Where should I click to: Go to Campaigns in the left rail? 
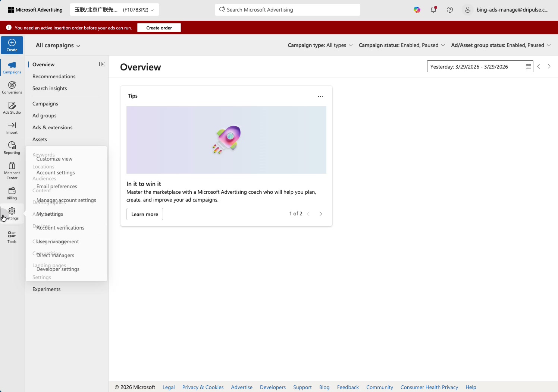pyautogui.click(x=12, y=67)
